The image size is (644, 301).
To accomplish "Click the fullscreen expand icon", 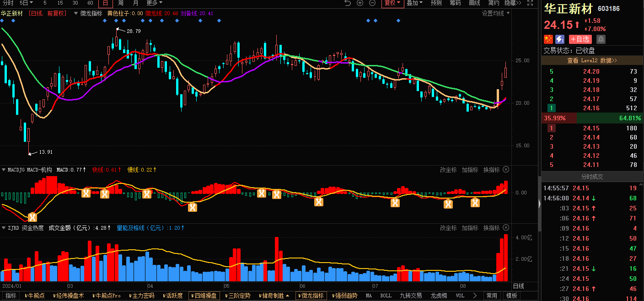I will 530,3.
